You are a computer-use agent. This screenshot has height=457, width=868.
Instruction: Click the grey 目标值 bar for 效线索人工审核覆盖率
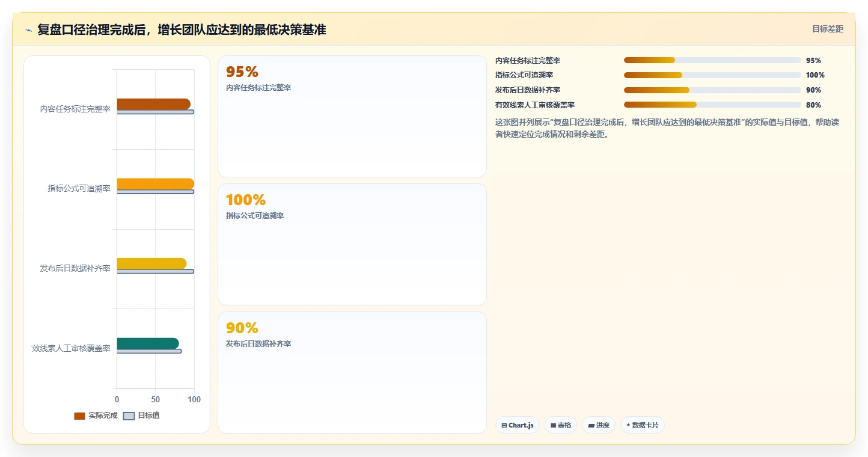tap(149, 351)
